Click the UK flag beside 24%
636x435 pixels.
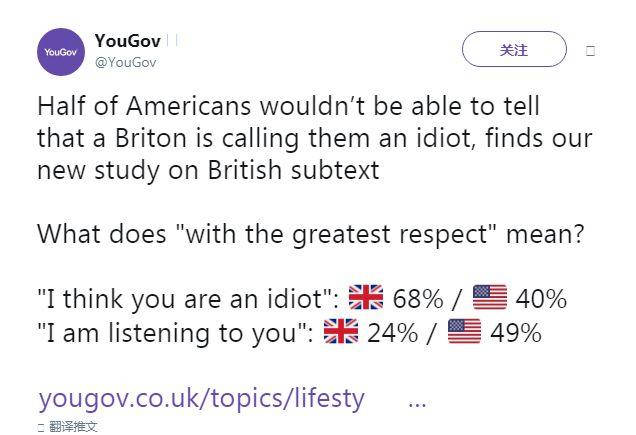(342, 332)
